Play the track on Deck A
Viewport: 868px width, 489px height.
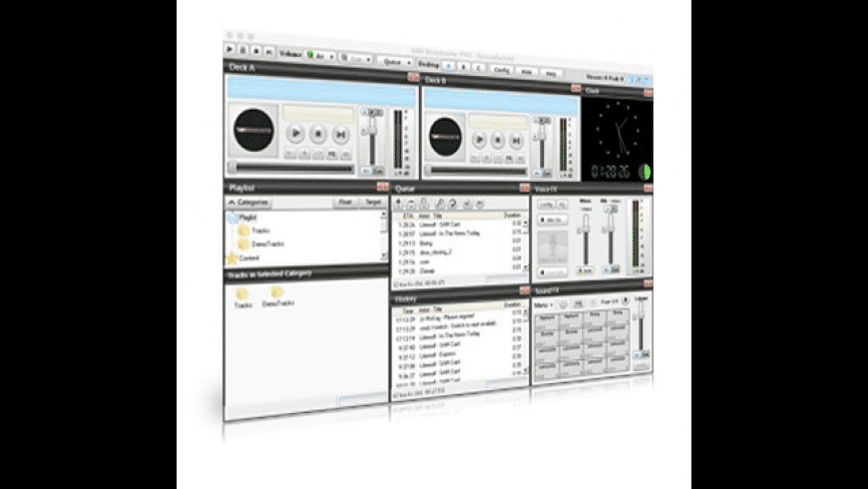[x=295, y=134]
